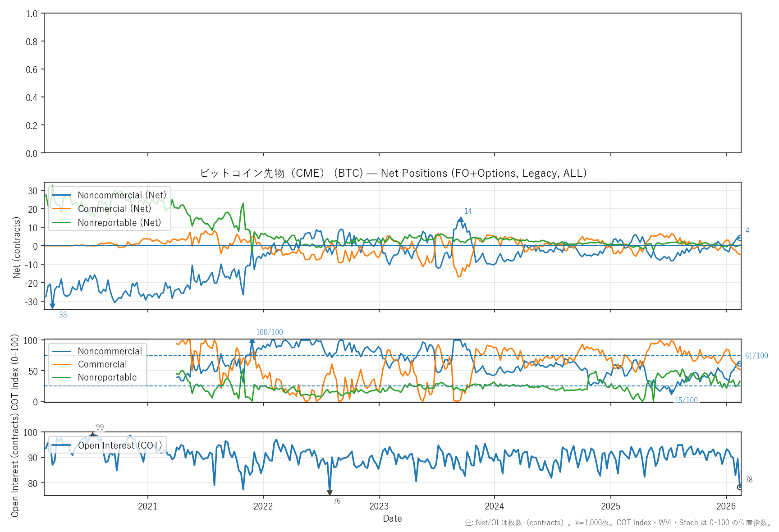Click the Open Interest (COT) legend entry
This screenshot has height=532, width=779.
119,445
